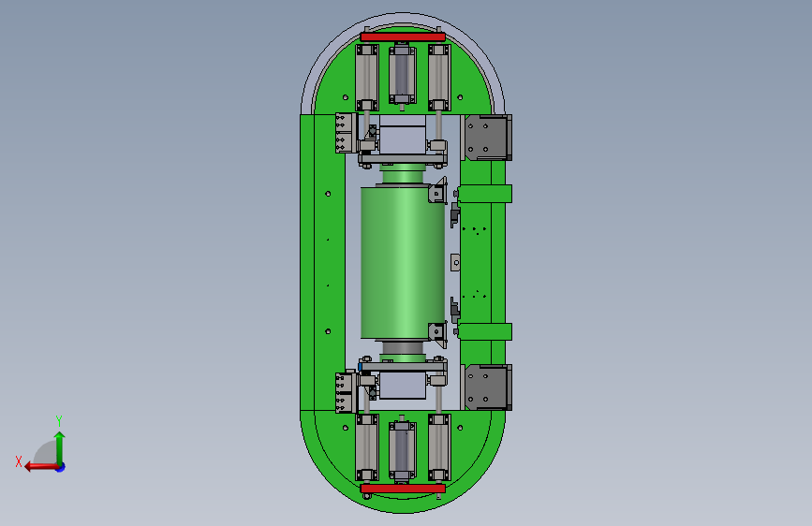812x526 pixels.
Task: Select the bottom center motor between the rails
Action: tap(403, 450)
